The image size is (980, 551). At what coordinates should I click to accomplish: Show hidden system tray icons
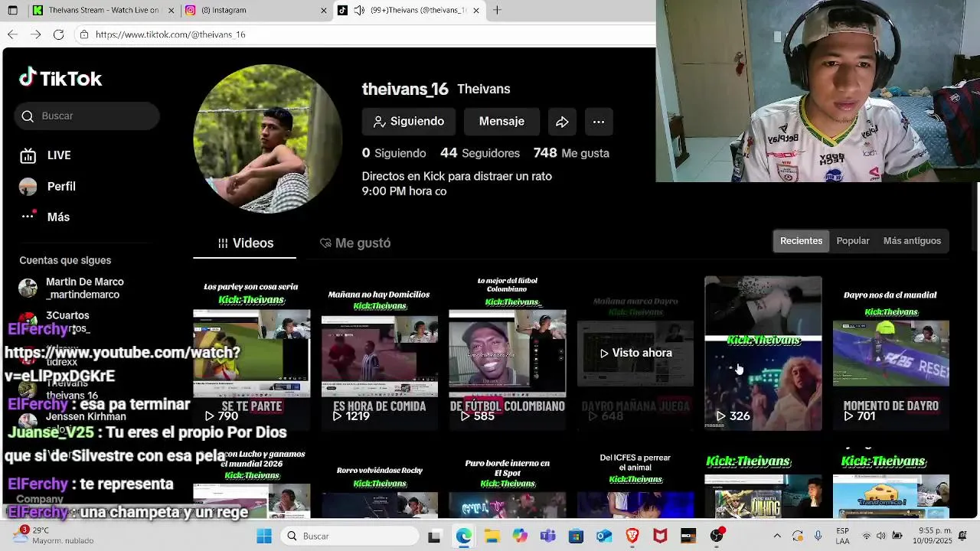777,536
